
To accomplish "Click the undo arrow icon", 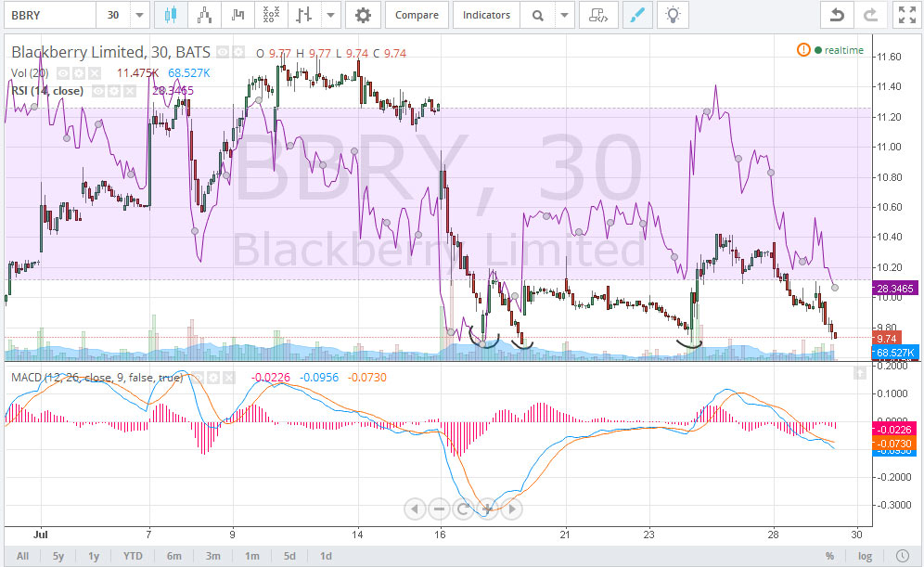I will click(836, 15).
